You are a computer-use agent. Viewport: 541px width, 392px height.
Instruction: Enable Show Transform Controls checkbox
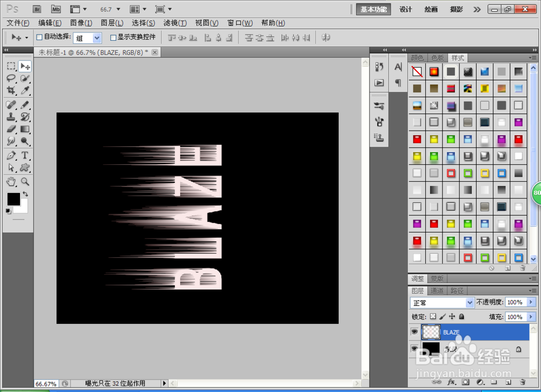coord(113,37)
